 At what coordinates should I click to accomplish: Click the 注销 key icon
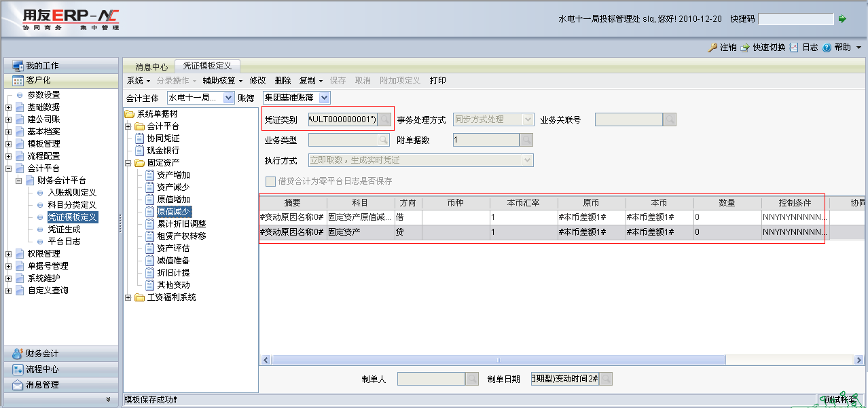(x=712, y=48)
